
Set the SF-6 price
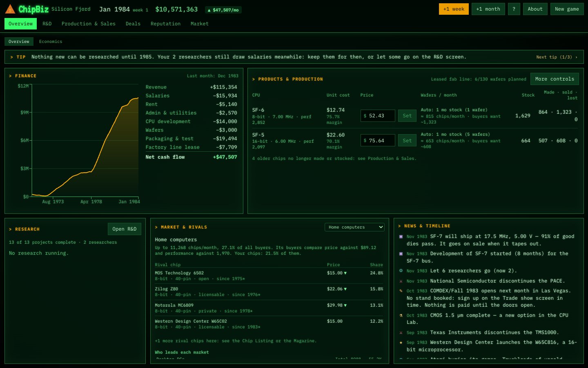coord(407,116)
